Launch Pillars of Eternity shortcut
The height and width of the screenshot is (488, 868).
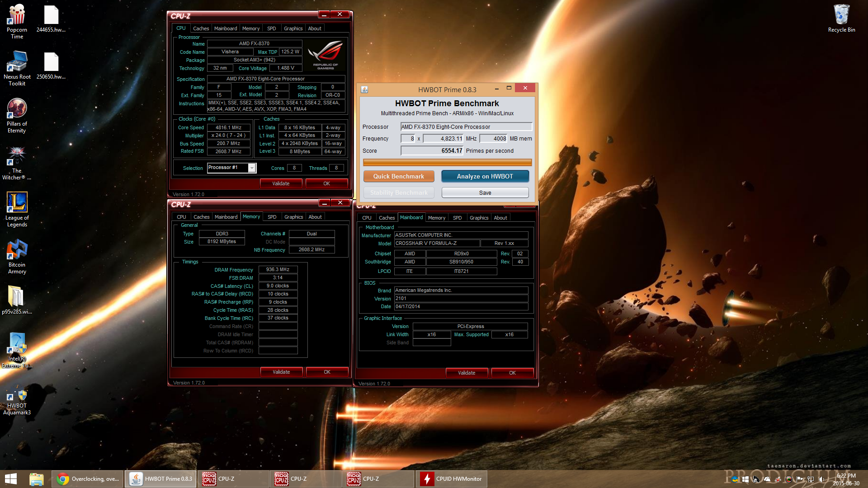point(17,115)
